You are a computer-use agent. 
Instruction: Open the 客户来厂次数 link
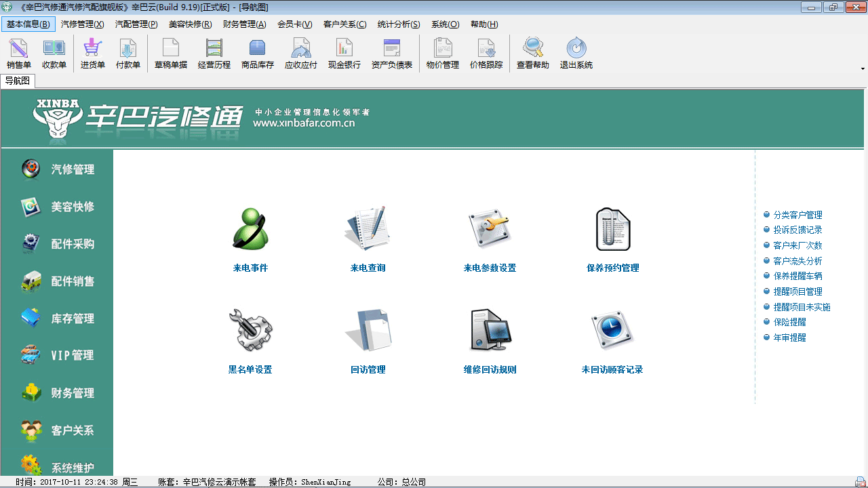[797, 245]
